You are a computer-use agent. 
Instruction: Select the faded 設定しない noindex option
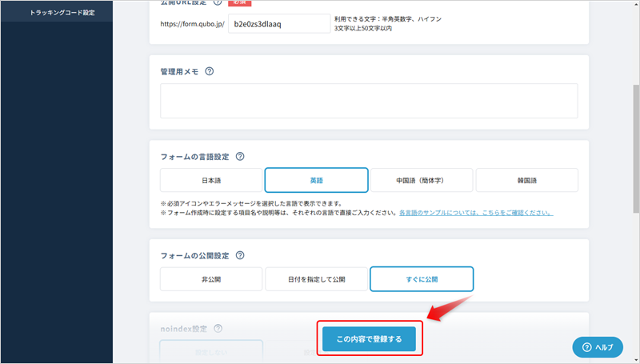point(211,352)
